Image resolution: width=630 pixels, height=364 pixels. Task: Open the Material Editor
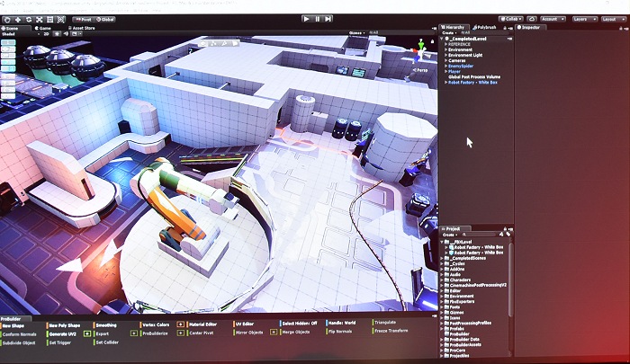[202, 324]
